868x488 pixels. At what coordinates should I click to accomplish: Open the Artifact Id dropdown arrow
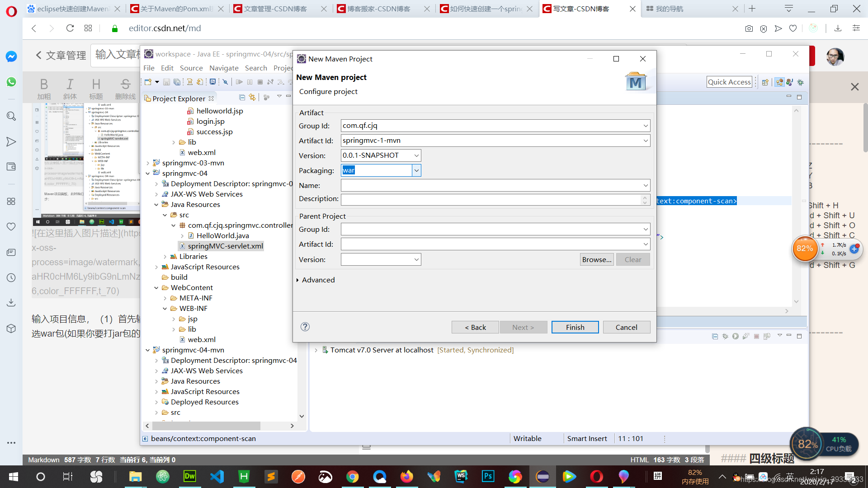click(x=646, y=141)
